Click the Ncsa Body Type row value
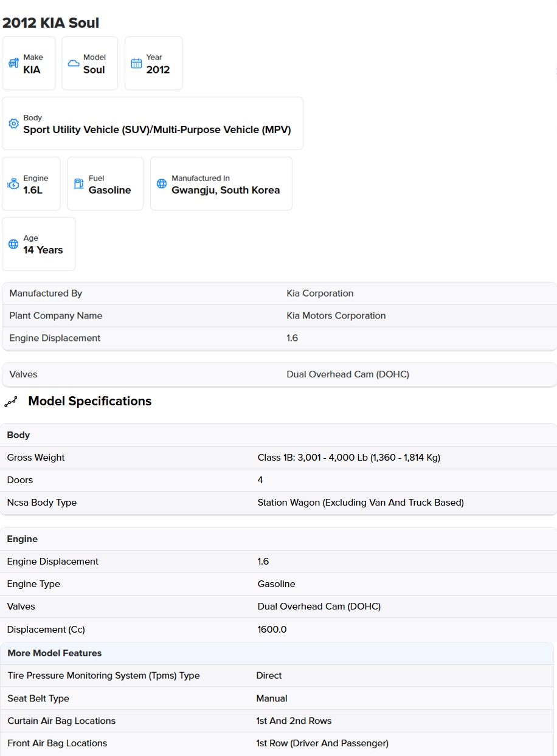The height and width of the screenshot is (756, 557). pos(361,503)
